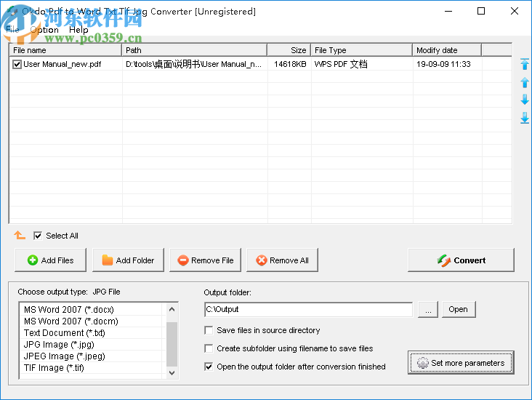
Task: Close the converter window
Action: tap(515, 11)
